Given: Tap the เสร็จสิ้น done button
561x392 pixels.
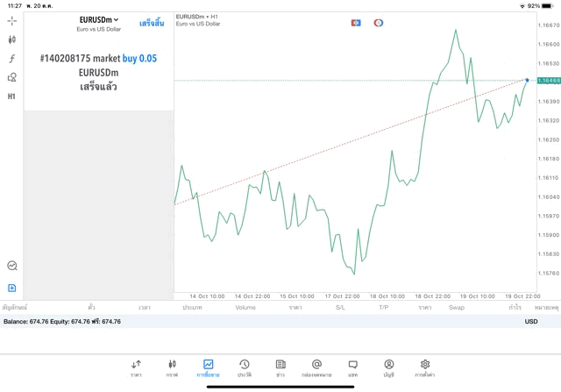Looking at the screenshot, I should (x=152, y=23).
